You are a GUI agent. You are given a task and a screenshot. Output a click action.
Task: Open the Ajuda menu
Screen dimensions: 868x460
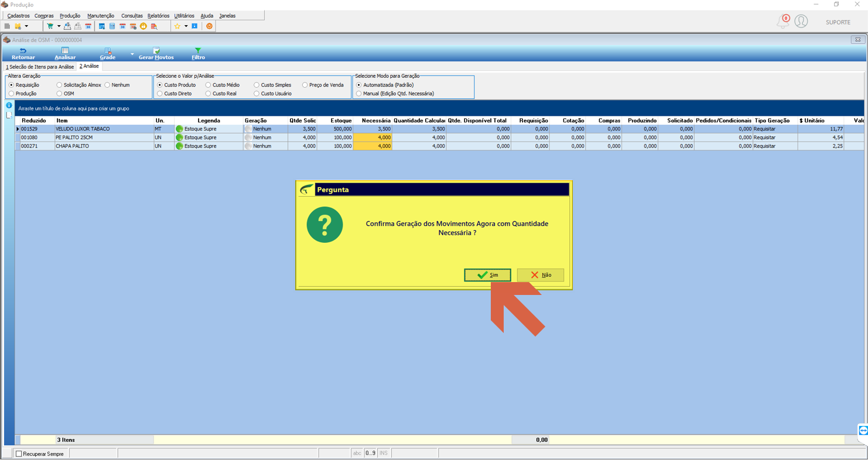point(207,16)
